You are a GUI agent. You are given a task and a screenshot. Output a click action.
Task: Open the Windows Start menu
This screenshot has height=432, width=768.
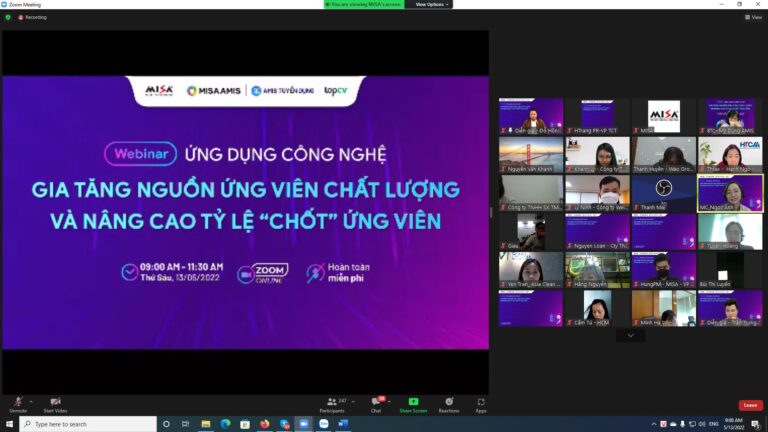[9, 424]
